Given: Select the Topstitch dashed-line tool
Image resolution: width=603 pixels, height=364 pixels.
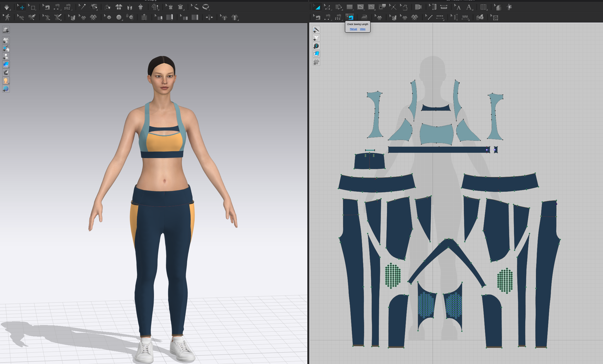Looking at the screenshot, I should (440, 17).
